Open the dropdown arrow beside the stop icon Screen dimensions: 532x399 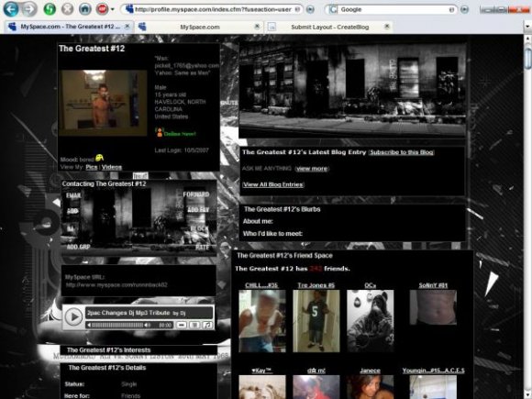tap(112, 9)
